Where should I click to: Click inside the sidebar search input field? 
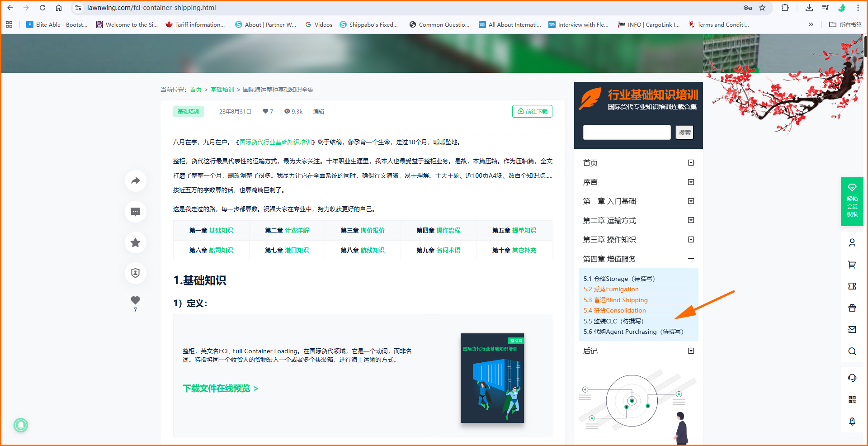pyautogui.click(x=627, y=132)
